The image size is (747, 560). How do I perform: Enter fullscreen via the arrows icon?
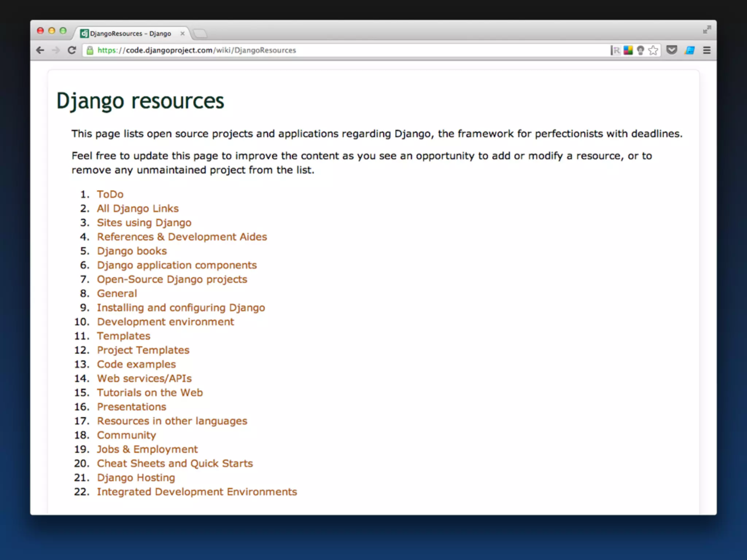[x=707, y=30]
